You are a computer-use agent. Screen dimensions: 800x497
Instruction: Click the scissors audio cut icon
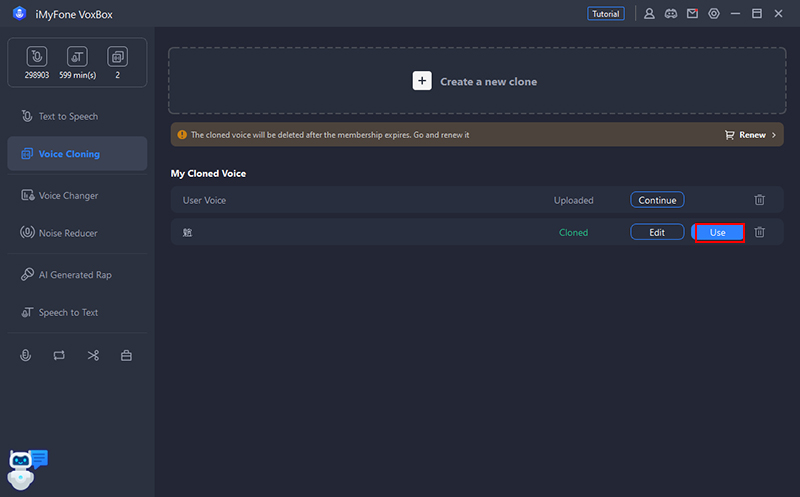click(x=93, y=355)
